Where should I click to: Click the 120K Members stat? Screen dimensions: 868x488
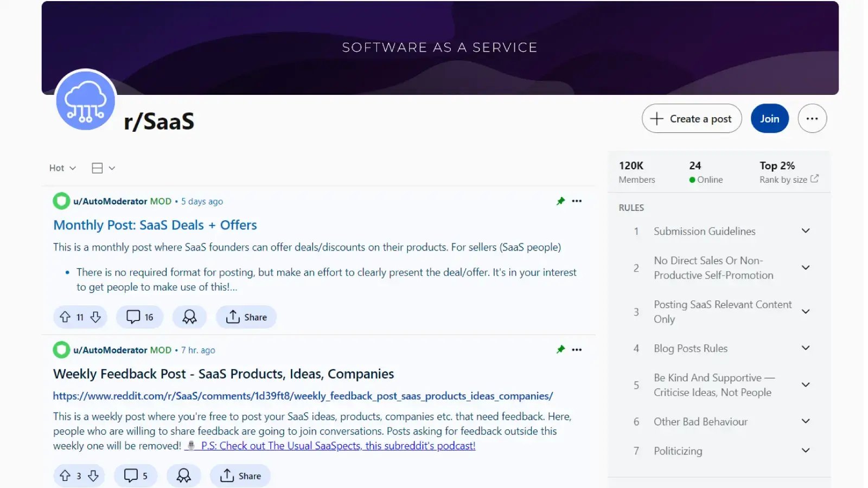[x=637, y=172]
